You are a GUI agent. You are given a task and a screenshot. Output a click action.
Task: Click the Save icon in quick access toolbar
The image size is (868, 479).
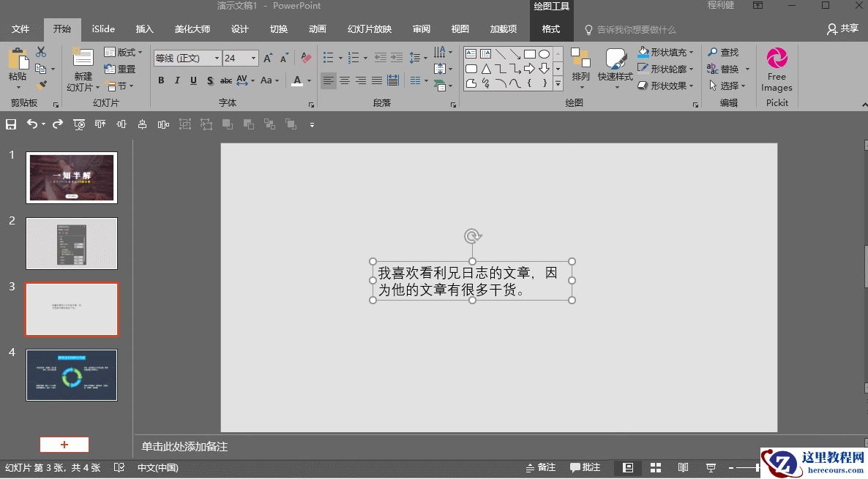tap(11, 124)
